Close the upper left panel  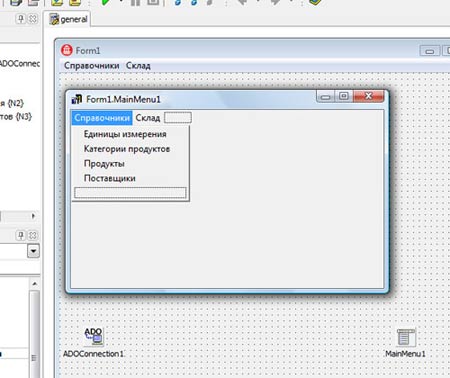pyautogui.click(x=32, y=19)
